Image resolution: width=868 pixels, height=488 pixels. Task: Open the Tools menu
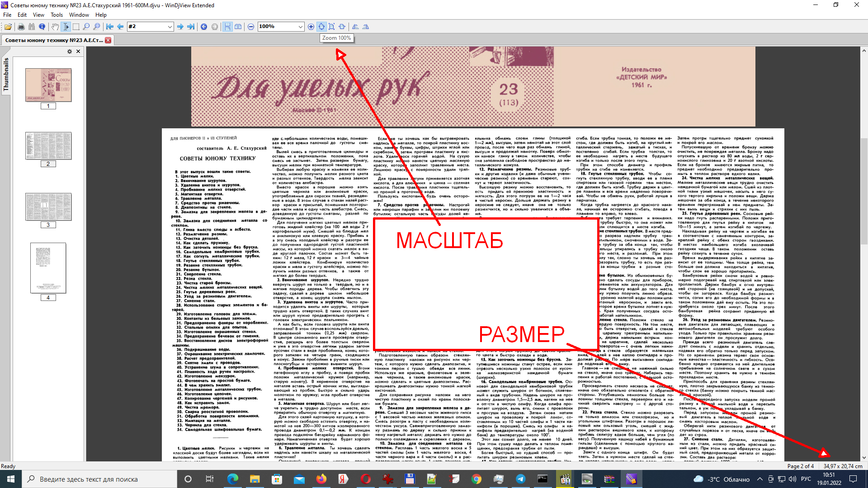click(x=57, y=15)
